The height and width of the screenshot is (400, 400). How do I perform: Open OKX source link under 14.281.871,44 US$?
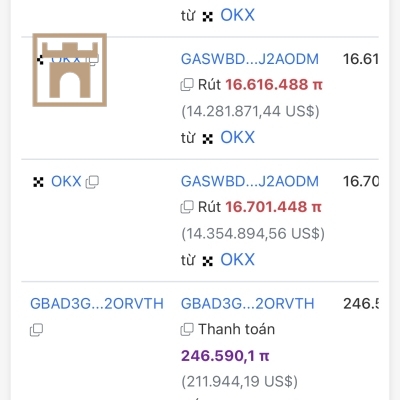click(237, 137)
